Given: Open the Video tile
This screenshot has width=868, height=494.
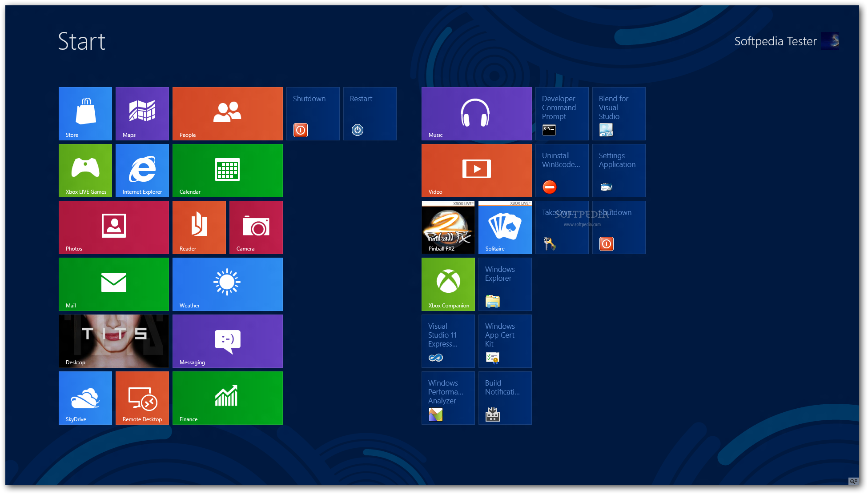Looking at the screenshot, I should coord(477,171).
